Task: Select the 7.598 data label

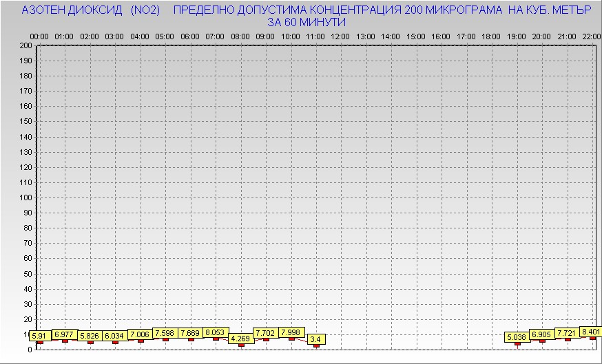Action: [165, 333]
